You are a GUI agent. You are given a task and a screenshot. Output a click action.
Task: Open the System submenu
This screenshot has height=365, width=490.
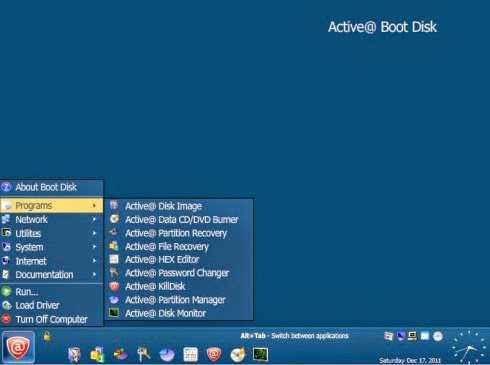52,247
